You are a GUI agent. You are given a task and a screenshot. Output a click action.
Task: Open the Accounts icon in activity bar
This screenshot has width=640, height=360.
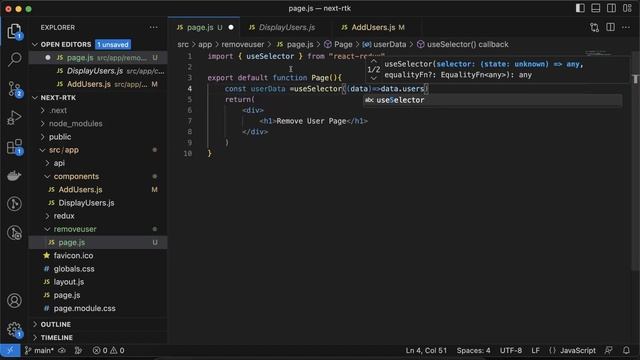14,300
